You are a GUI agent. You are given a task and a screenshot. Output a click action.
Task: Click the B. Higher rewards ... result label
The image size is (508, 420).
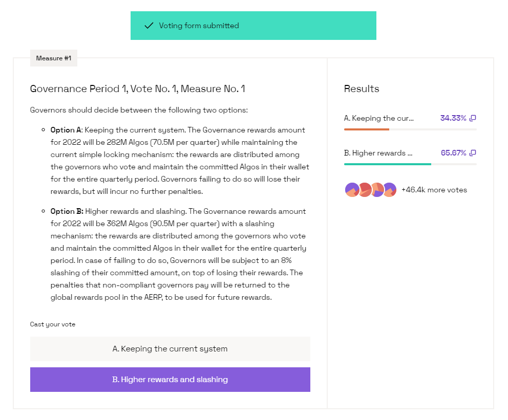click(x=378, y=153)
